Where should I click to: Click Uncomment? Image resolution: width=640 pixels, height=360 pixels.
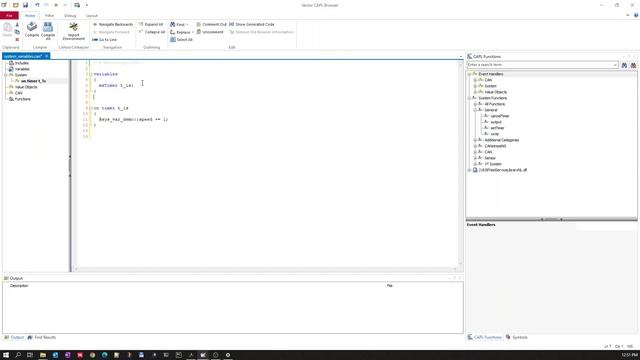(210, 32)
